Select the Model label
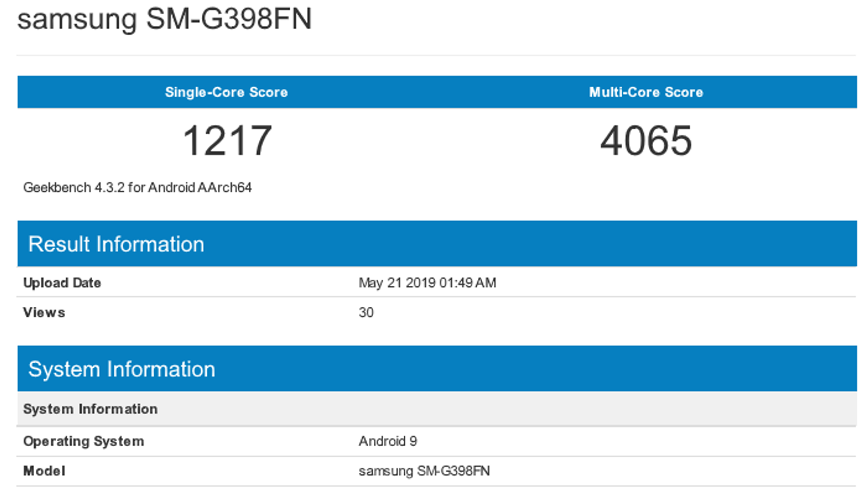 tap(44, 471)
